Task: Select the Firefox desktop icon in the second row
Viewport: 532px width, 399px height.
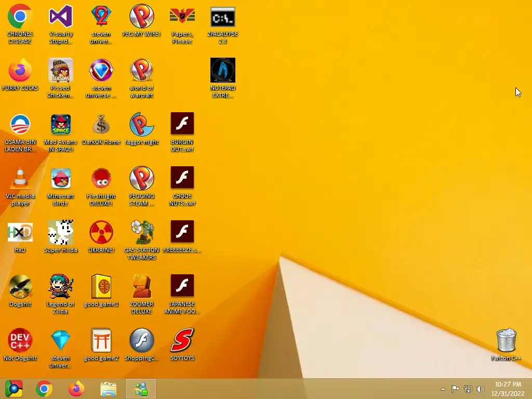Action: coord(20,70)
